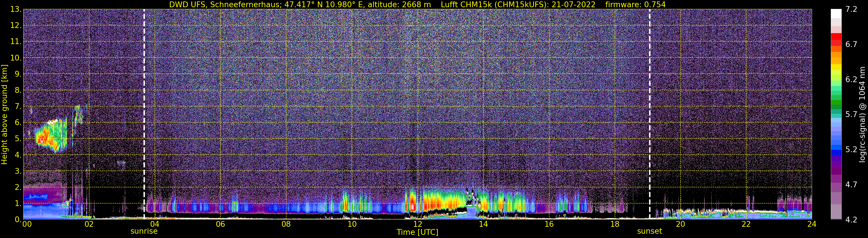868x238 pixels.
Task: Click the '11.' height tick label
Action: click(x=16, y=41)
